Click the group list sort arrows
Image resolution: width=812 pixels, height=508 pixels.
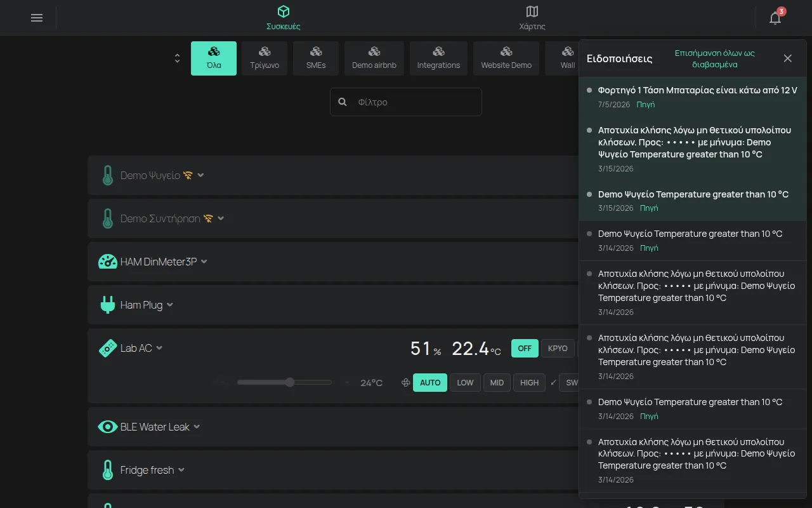[x=177, y=58]
